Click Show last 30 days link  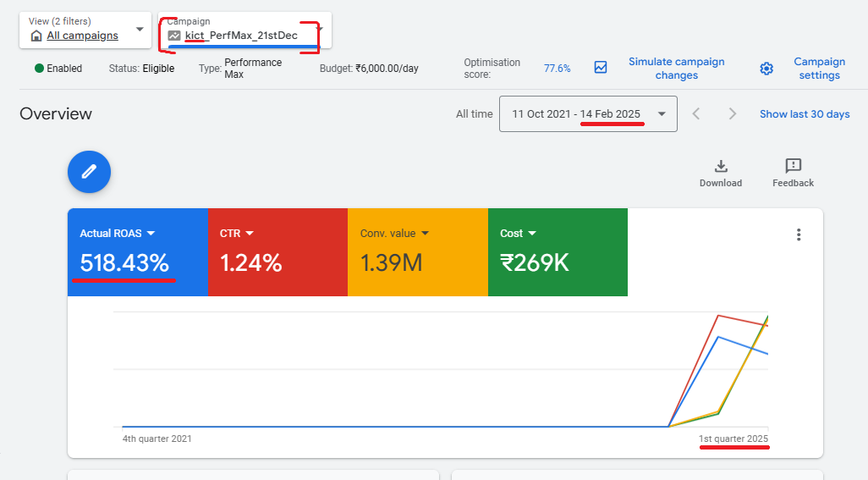coord(805,114)
